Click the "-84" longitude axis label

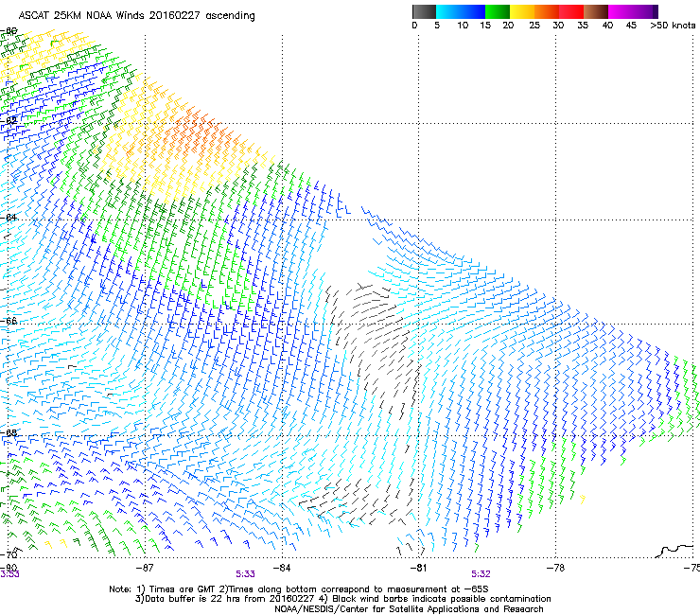tap(282, 568)
